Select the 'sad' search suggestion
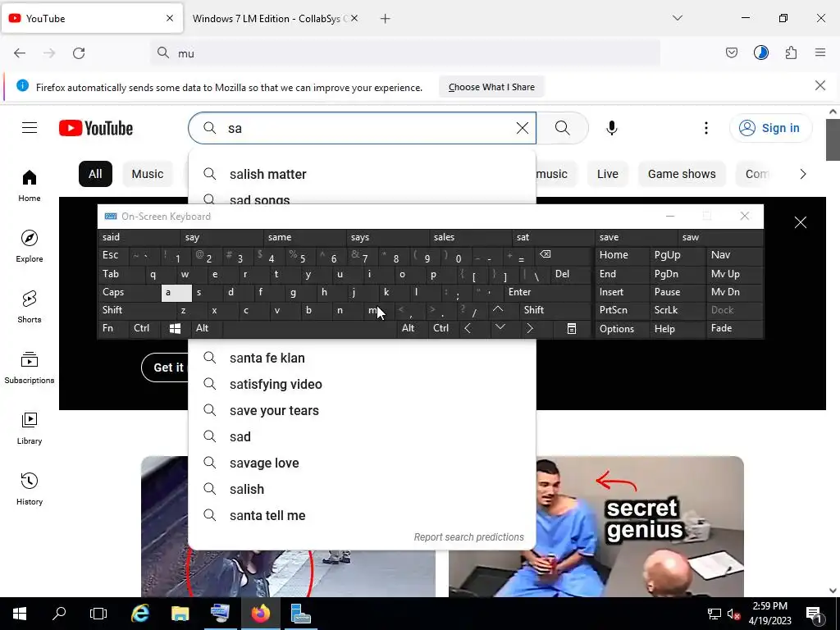The image size is (840, 630). (362, 436)
